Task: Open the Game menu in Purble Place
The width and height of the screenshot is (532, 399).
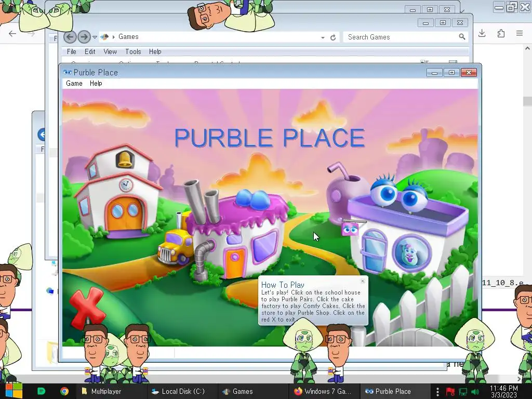Action: pos(74,84)
